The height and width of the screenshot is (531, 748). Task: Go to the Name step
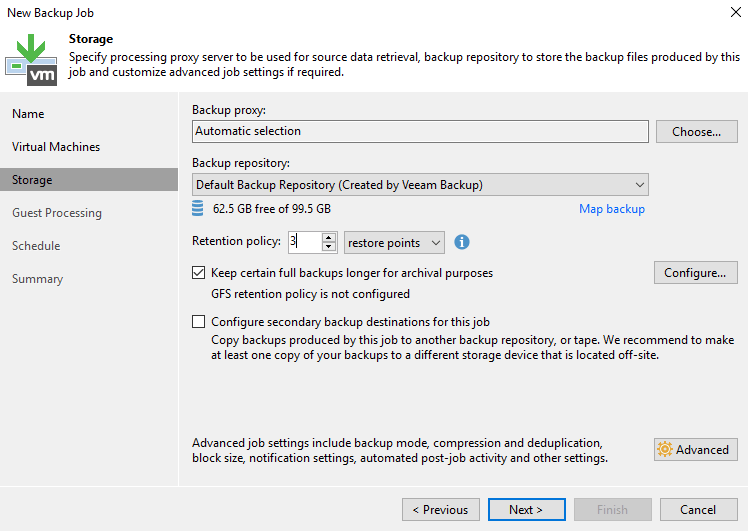point(28,114)
